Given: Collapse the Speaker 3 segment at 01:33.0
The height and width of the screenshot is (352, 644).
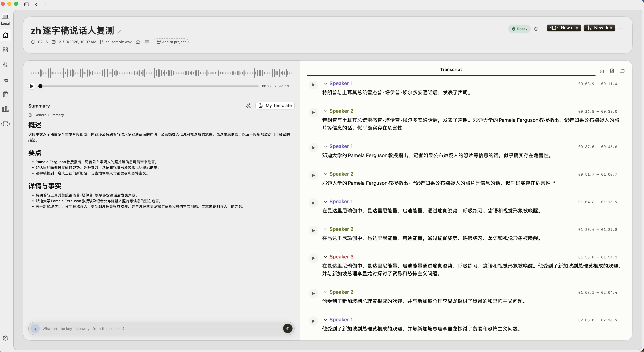Looking at the screenshot, I should point(326,257).
